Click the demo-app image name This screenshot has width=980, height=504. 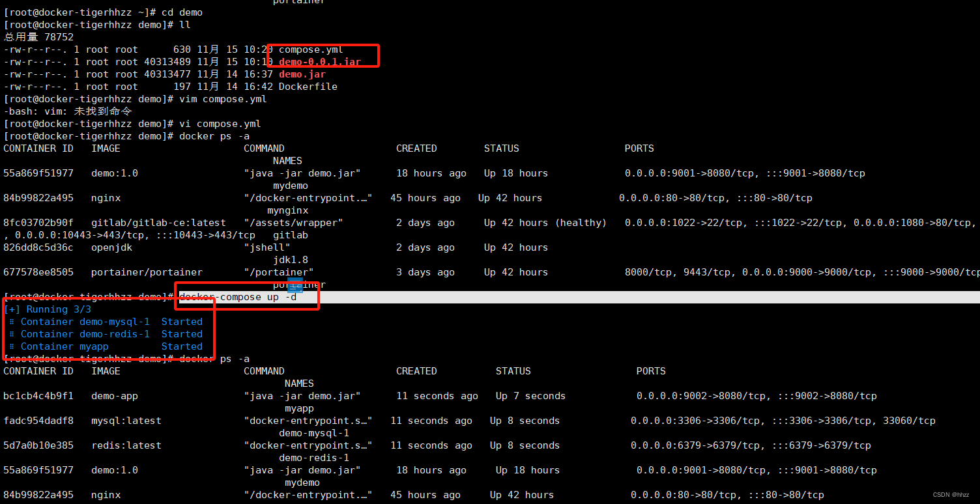point(115,395)
